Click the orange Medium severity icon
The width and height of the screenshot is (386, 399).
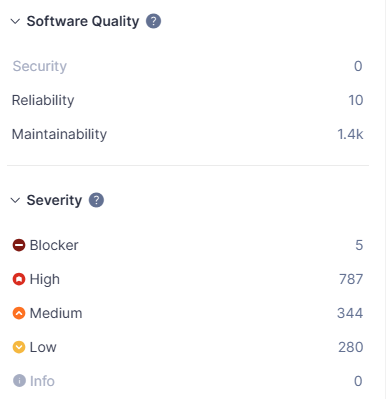point(19,313)
